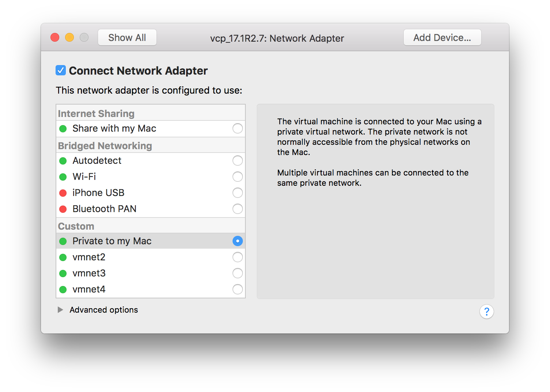Viewport: 550px width, 392px height.
Task: Click the red status dot beside Bluetooth PAN
Action: (63, 209)
